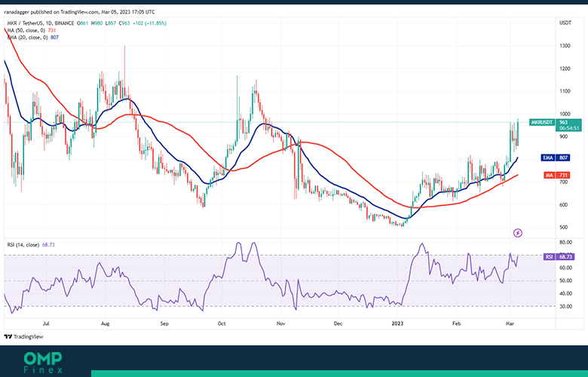The width and height of the screenshot is (588, 377).
Task: Select the EMA (20, close, 0) indicator legend
Action: 33,38
